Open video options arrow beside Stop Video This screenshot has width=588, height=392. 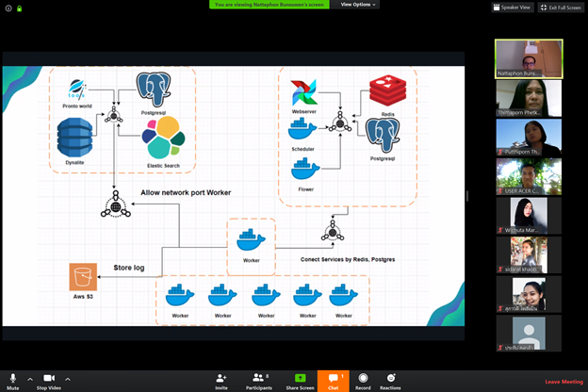[68, 378]
